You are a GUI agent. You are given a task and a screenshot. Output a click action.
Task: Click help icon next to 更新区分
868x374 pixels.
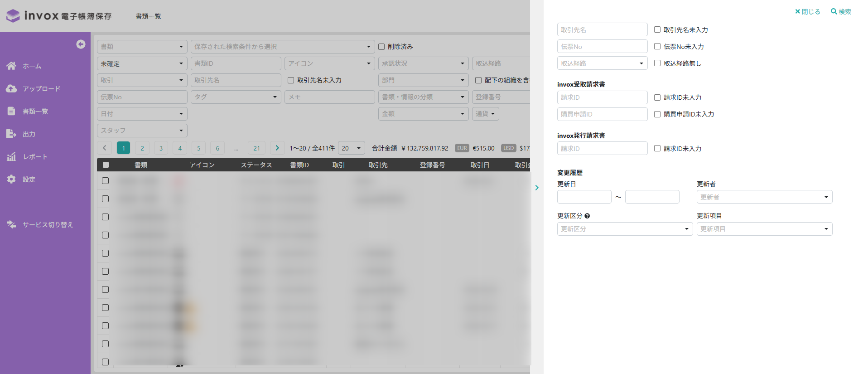point(587,216)
